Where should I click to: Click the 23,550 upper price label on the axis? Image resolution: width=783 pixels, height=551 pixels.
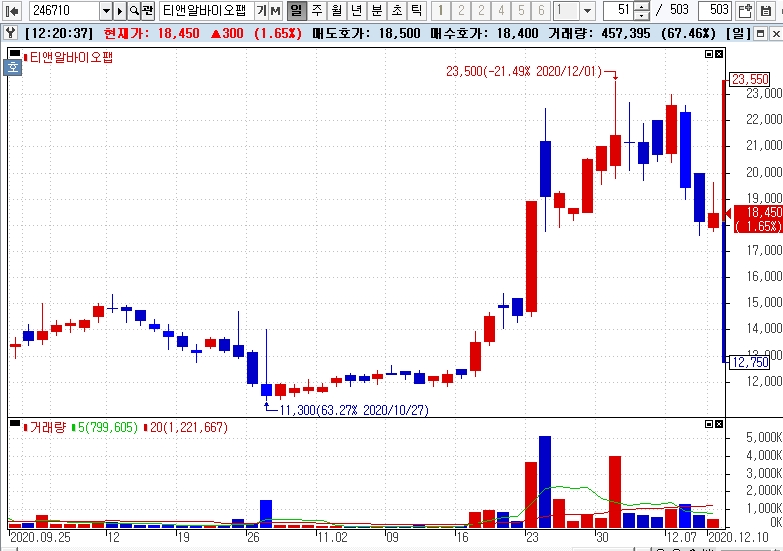point(750,79)
